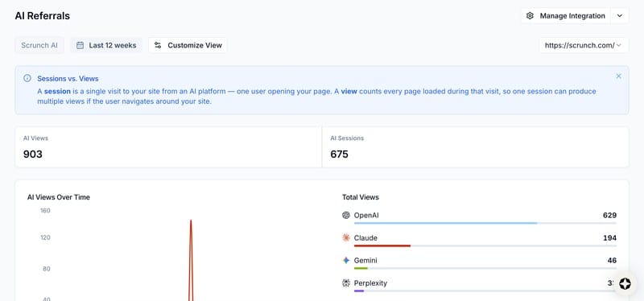Expand the chevron next to Manage Integration
644x301 pixels.
[620, 16]
